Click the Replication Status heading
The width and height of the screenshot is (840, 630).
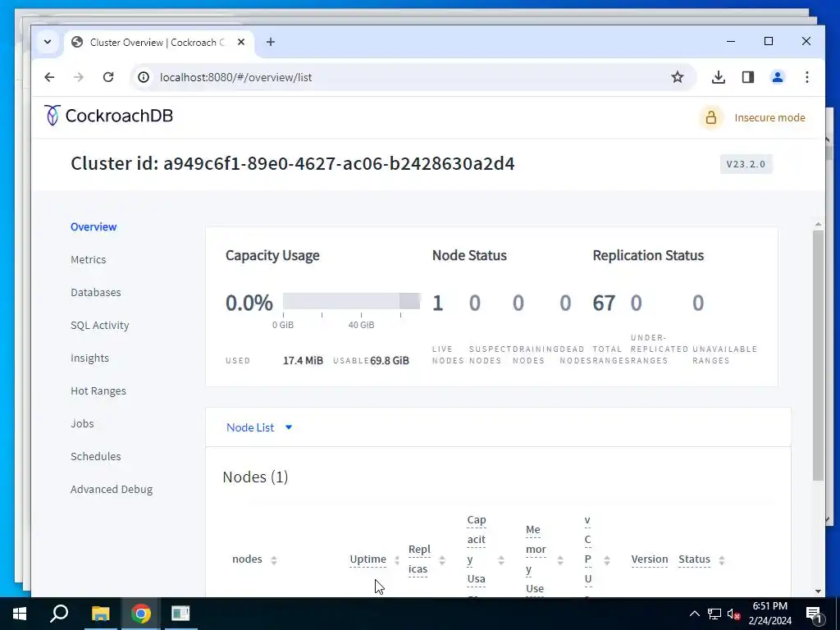click(x=648, y=256)
